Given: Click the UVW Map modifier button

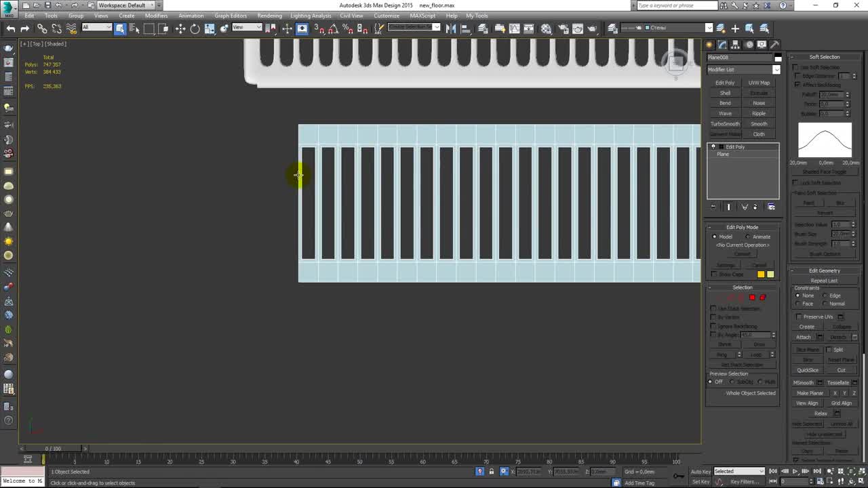Looking at the screenshot, I should point(759,83).
